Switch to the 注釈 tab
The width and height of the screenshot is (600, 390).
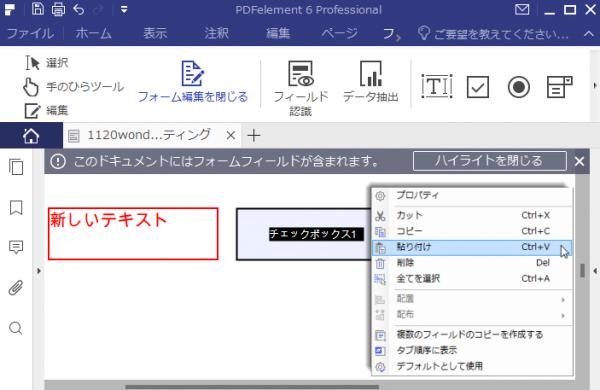click(x=217, y=33)
